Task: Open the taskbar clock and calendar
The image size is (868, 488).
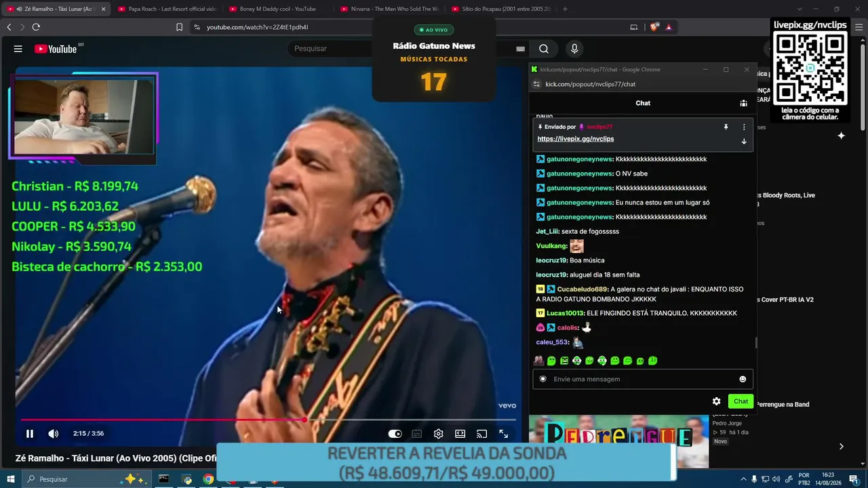Action: (828, 479)
